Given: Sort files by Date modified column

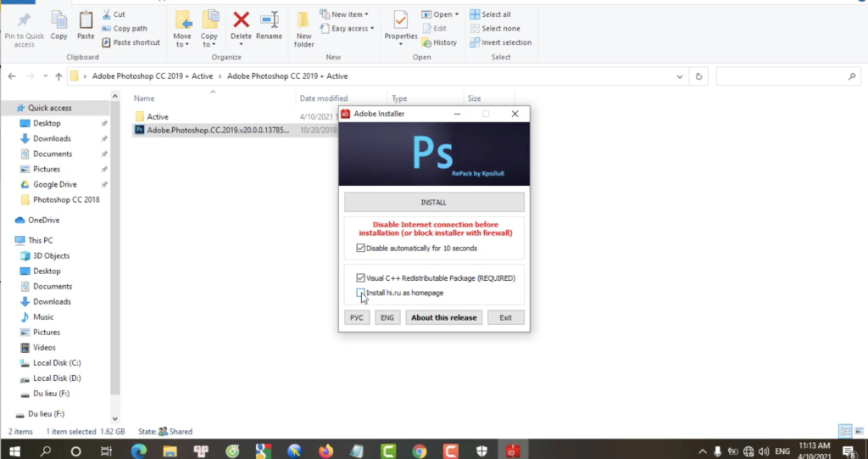Looking at the screenshot, I should click(x=324, y=98).
